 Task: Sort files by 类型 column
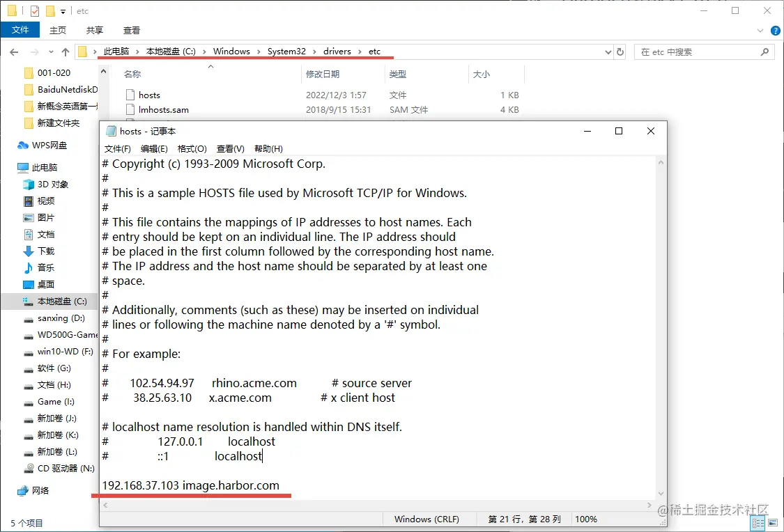[x=397, y=74]
